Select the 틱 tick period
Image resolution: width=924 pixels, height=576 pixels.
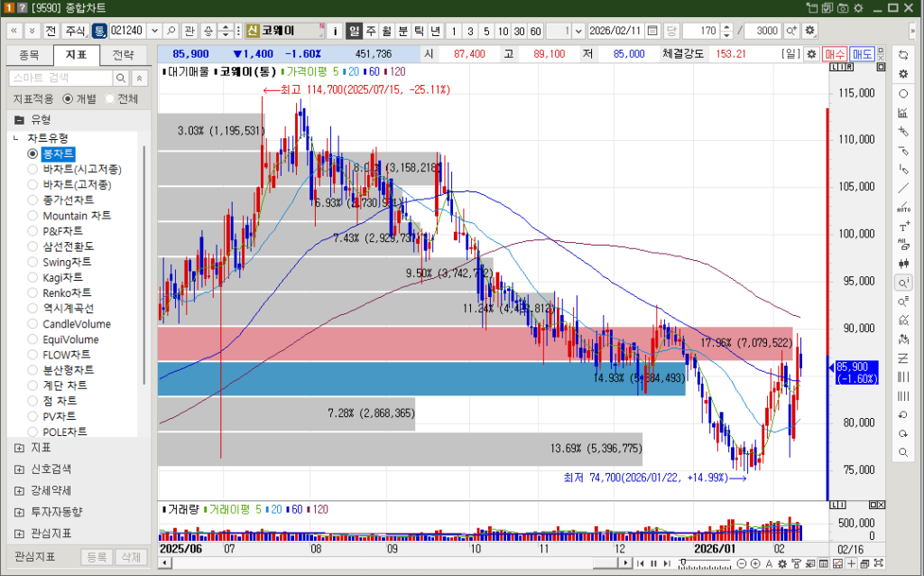click(419, 31)
